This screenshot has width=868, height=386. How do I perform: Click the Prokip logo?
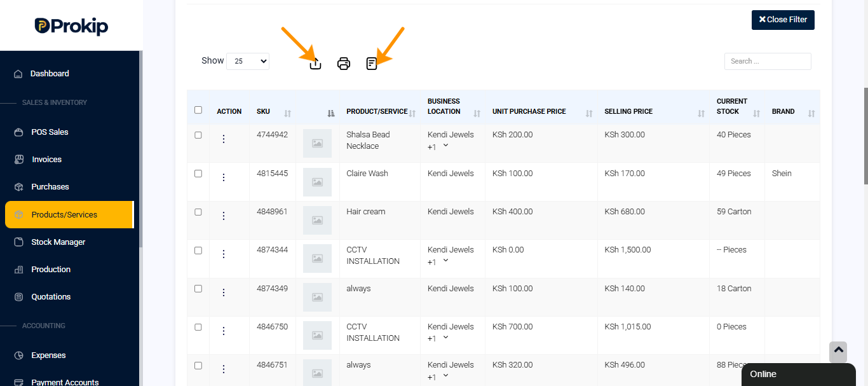[71, 26]
